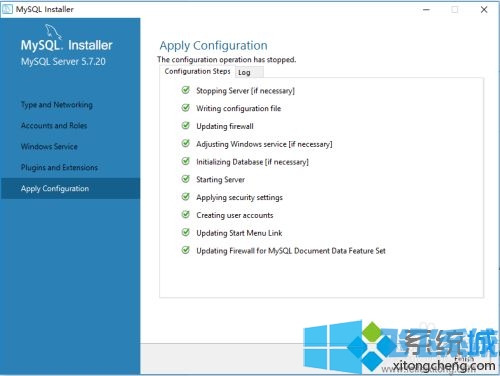Click the "Apply Configuration" page heading
This screenshot has width=500, height=376.
point(213,46)
